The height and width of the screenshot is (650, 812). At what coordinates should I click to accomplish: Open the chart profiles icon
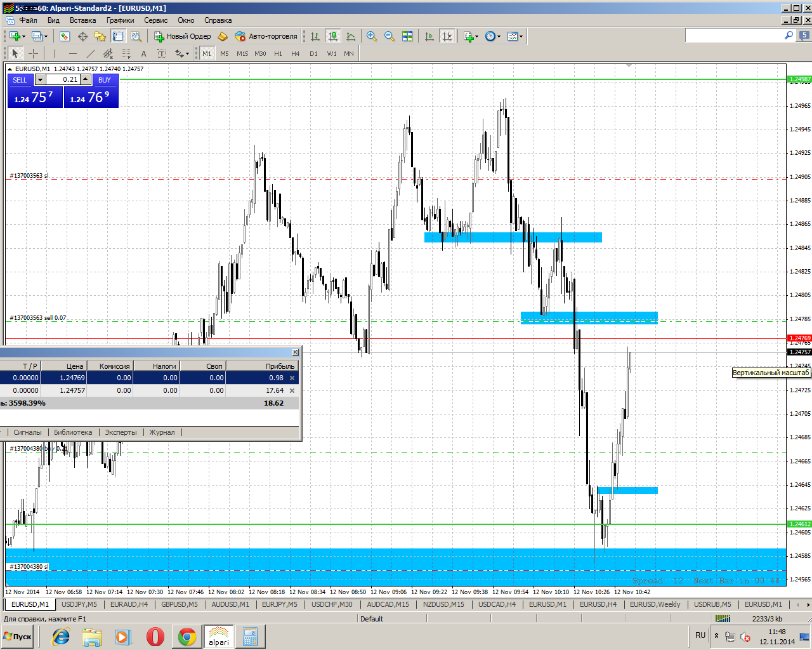tap(39, 36)
